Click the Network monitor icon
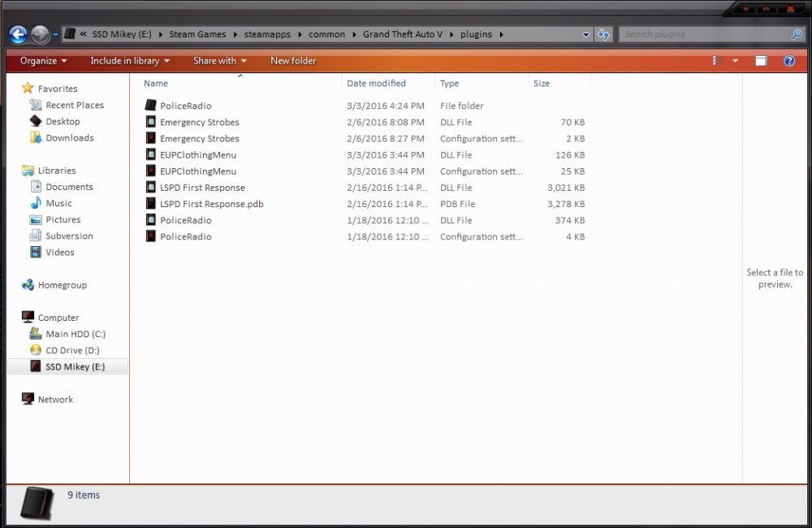The image size is (812, 528). point(28,399)
